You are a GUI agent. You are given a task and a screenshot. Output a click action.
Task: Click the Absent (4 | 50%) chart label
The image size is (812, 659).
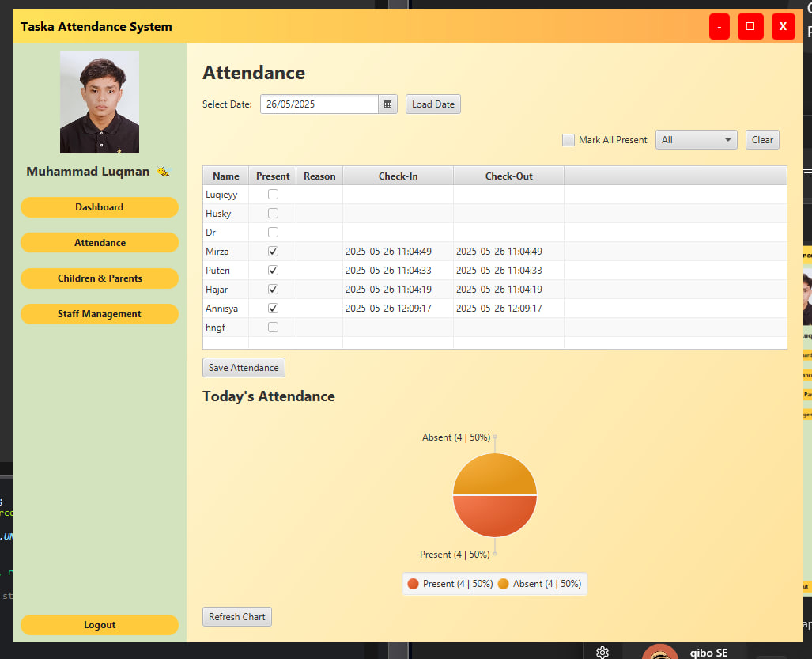click(x=456, y=437)
